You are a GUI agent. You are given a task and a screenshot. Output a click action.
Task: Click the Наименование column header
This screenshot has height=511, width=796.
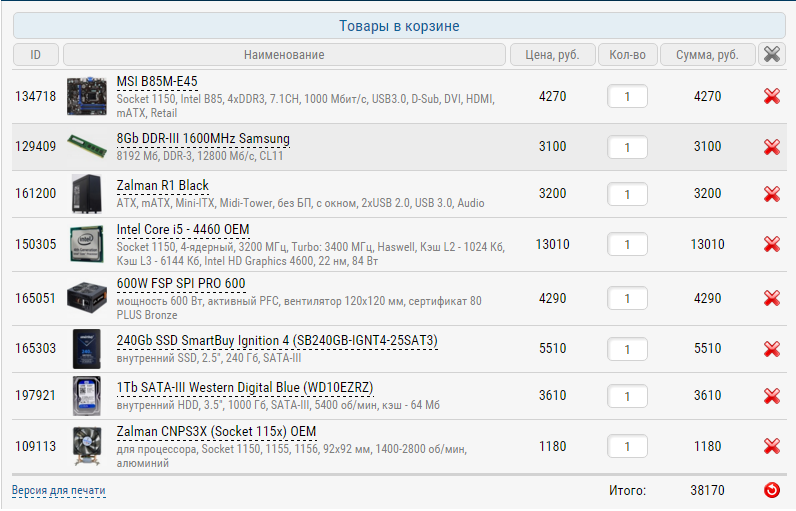click(x=284, y=54)
